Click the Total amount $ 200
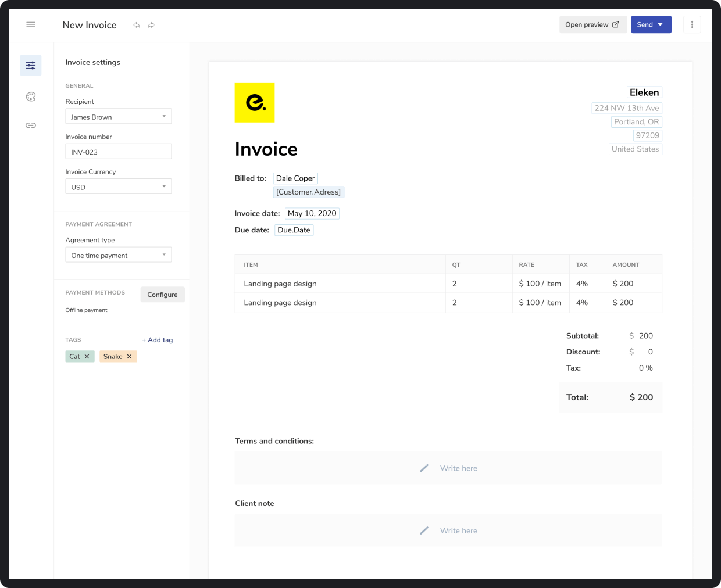This screenshot has width=721, height=588. coord(641,397)
